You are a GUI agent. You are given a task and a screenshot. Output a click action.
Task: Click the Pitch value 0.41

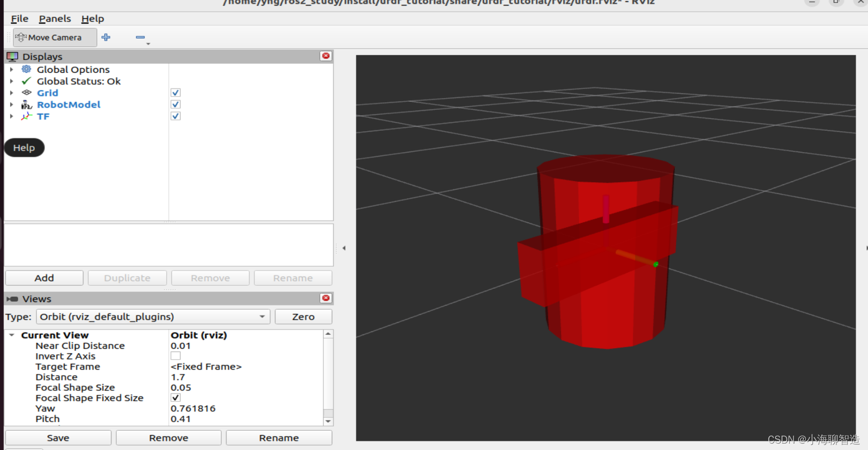[x=181, y=419]
